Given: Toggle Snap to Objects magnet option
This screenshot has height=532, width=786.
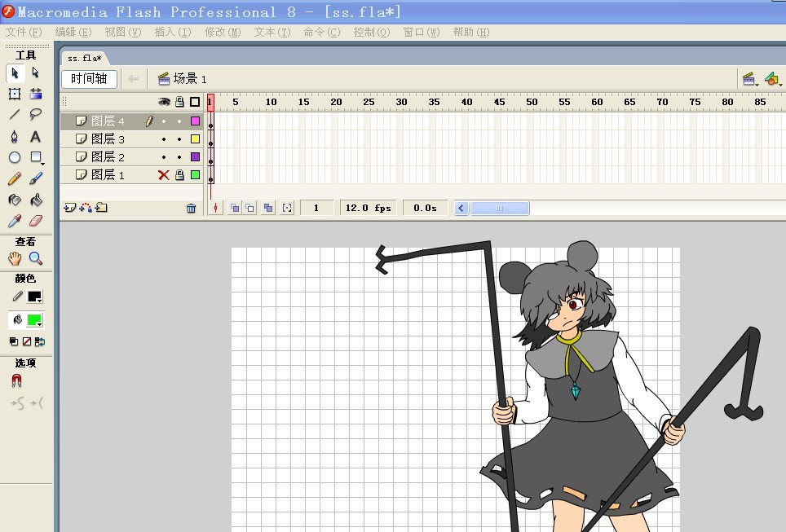Looking at the screenshot, I should [16, 380].
